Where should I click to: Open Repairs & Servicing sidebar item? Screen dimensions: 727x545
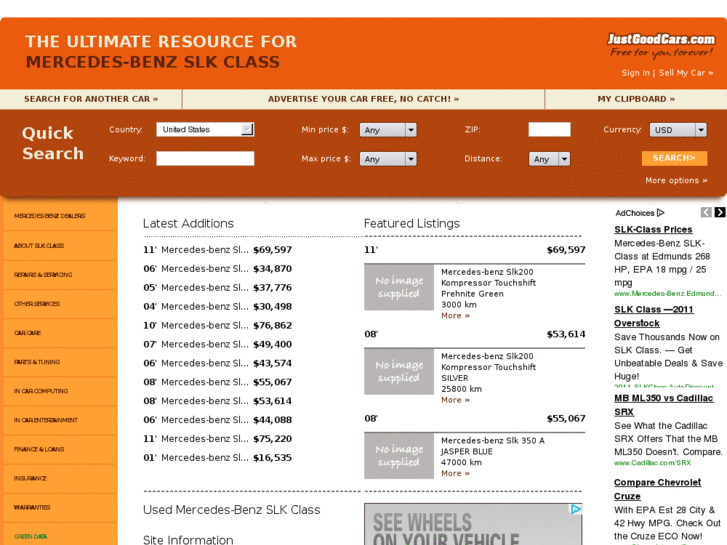point(43,275)
